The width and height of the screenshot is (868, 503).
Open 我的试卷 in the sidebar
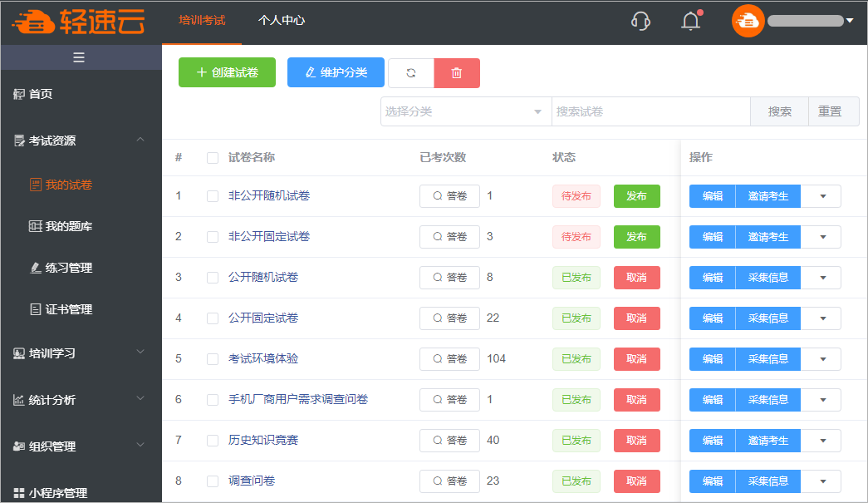tap(61, 185)
